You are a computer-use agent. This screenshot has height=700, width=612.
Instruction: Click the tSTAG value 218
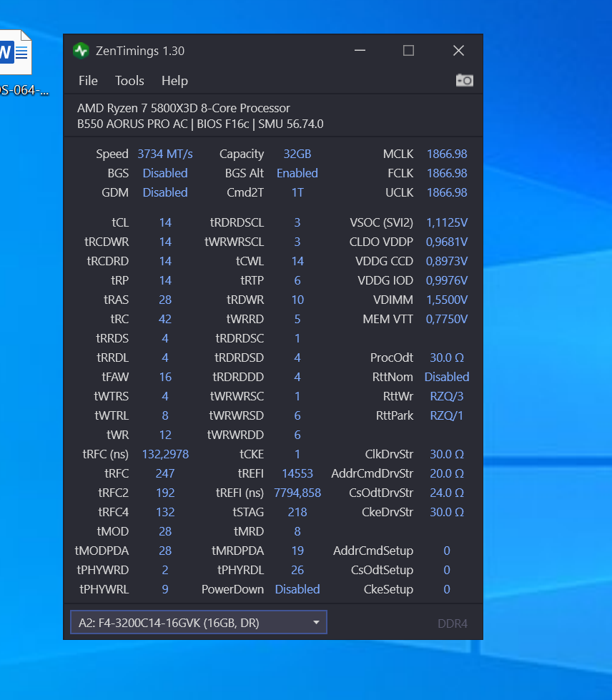(297, 512)
